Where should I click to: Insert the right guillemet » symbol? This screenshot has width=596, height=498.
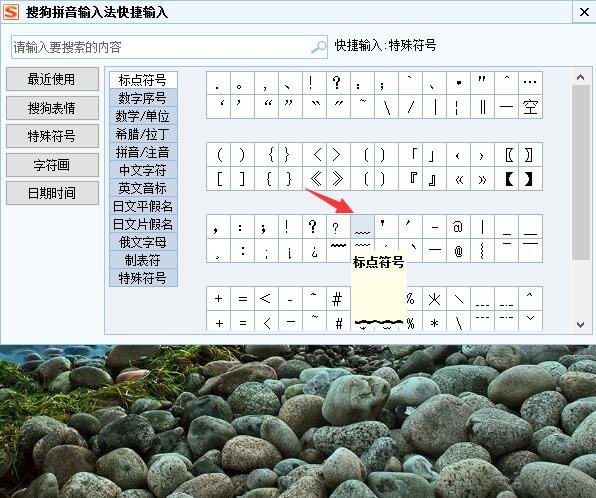[x=482, y=178]
